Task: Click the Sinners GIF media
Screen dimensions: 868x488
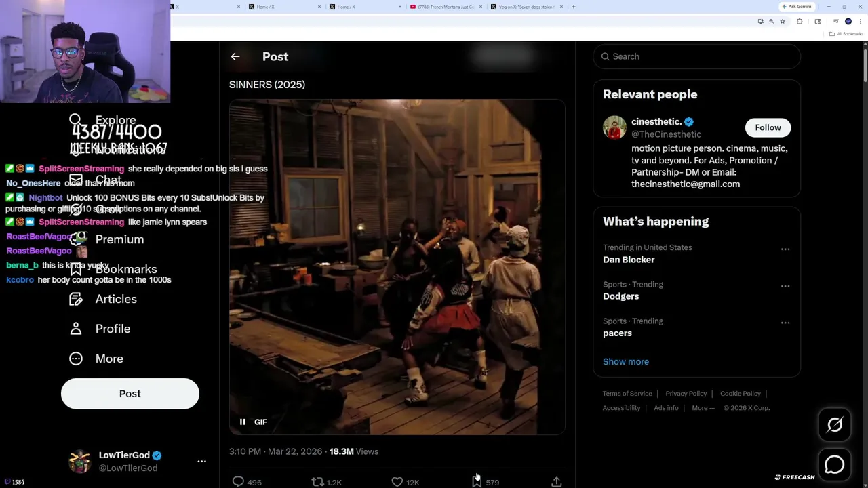Action: coord(397,267)
